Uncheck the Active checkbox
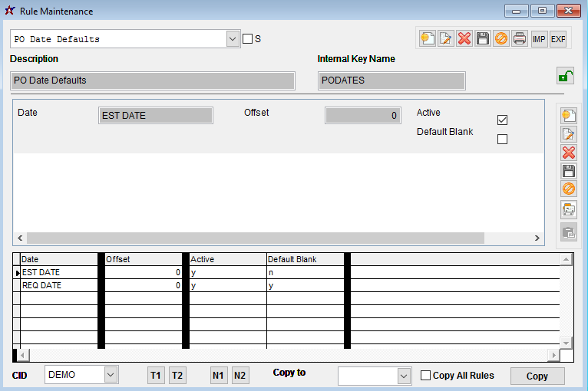This screenshot has height=391, width=588. click(x=503, y=120)
